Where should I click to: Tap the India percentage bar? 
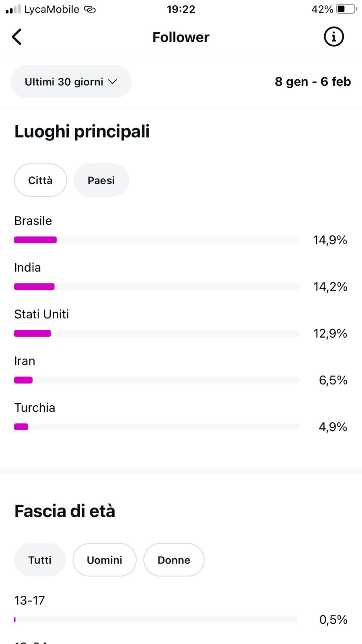click(x=157, y=287)
